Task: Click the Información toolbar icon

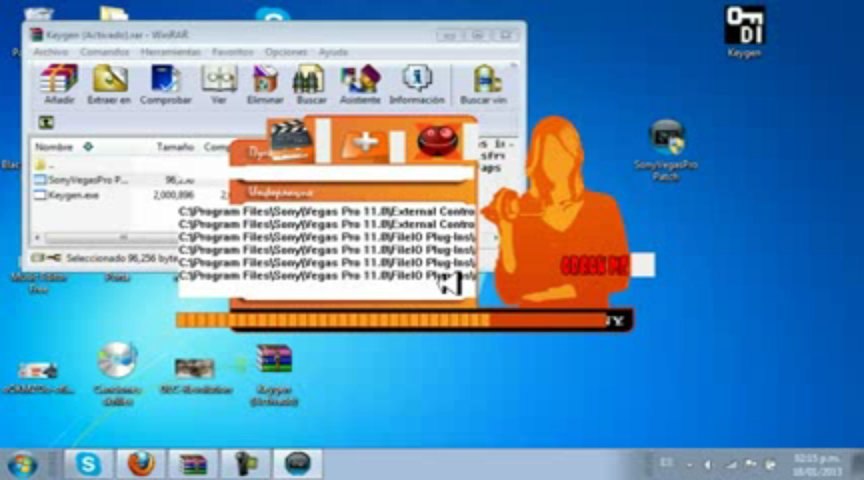Action: pyautogui.click(x=417, y=84)
